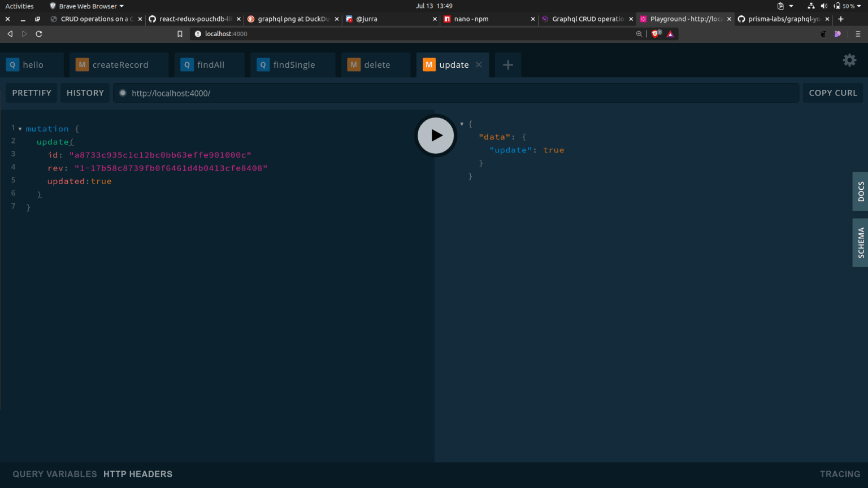Screen dimensions: 868x488
Task: Open the Brave main menu
Action: tap(858, 34)
